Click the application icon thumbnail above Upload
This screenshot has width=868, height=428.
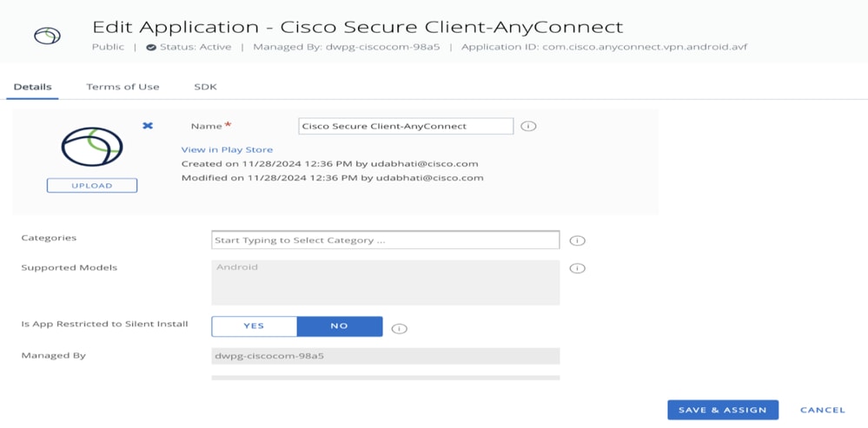(91, 148)
